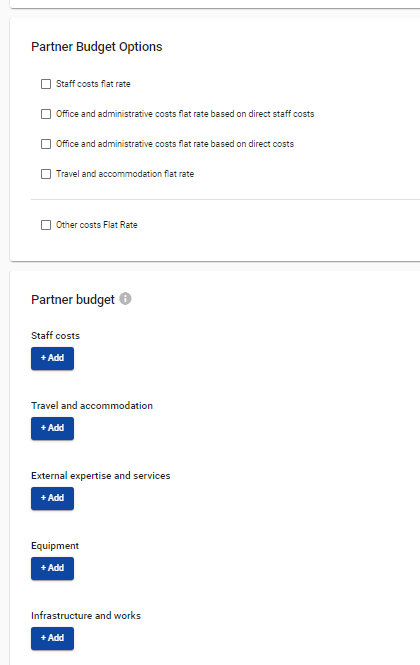Enable the Staff costs flat rate checkbox

click(x=46, y=84)
